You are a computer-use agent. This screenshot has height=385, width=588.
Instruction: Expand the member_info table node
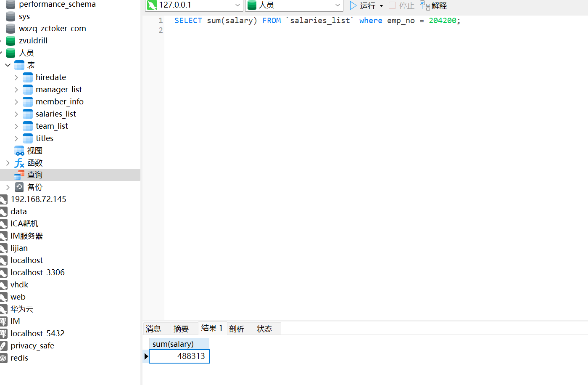coord(16,102)
